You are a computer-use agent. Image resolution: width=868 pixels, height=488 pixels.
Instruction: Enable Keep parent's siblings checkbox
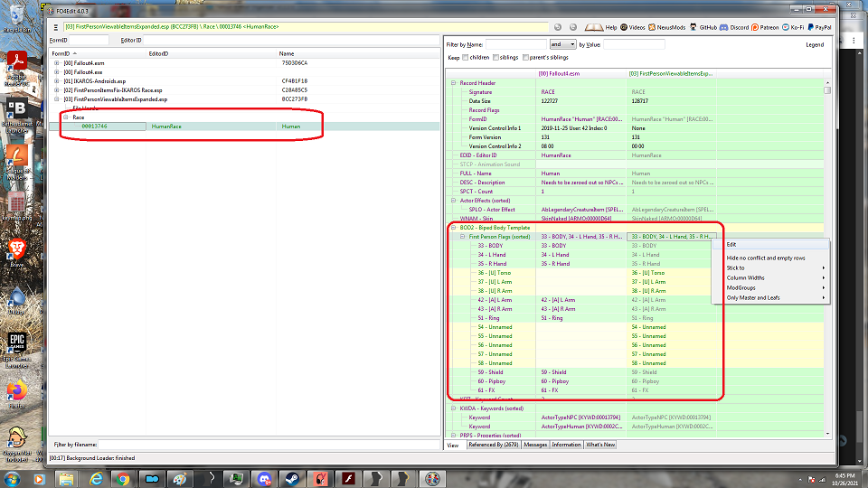tap(525, 58)
